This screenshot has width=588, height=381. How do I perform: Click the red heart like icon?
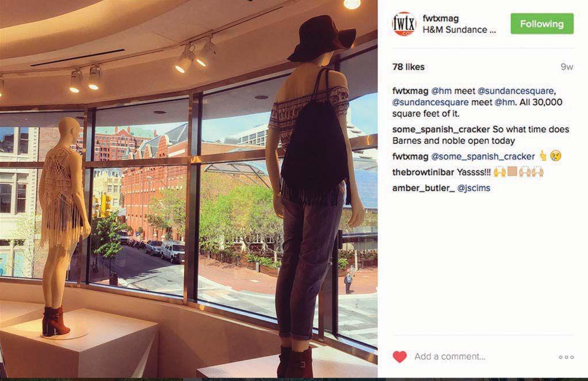point(399,357)
